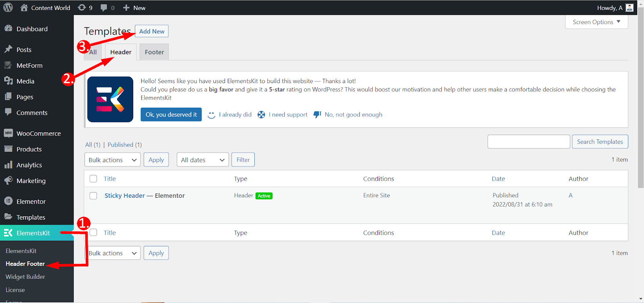Click the Products archive icon
Image resolution: width=644 pixels, height=303 pixels.
tap(8, 149)
